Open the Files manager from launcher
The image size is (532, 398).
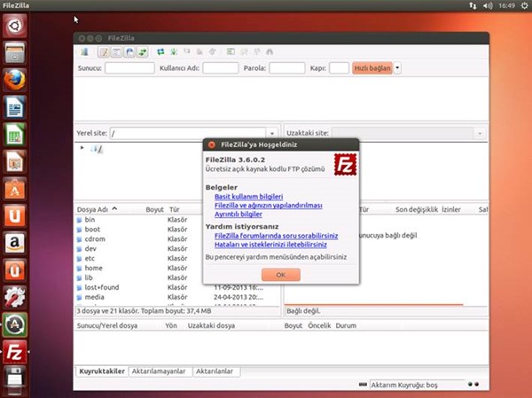[x=14, y=53]
